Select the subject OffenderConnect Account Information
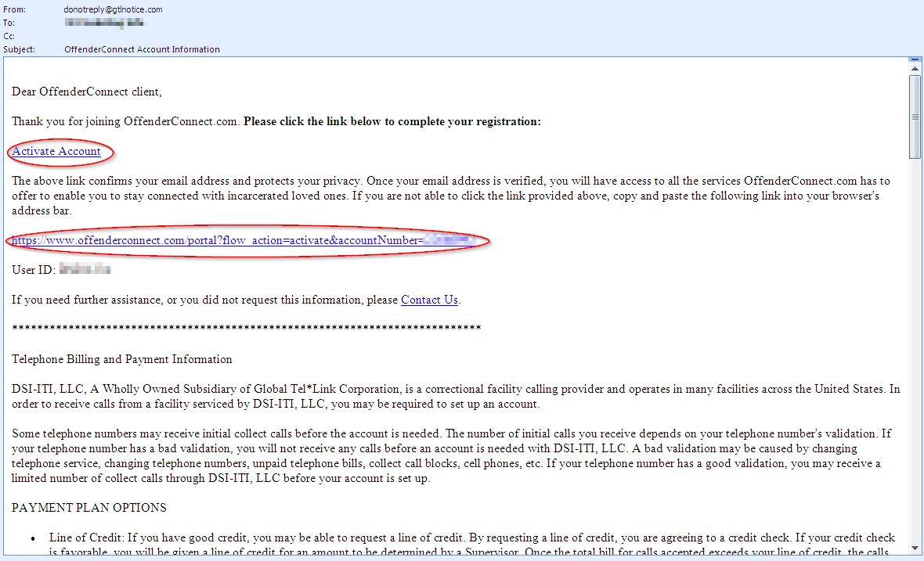Image resolution: width=924 pixels, height=561 pixels. pos(142,49)
